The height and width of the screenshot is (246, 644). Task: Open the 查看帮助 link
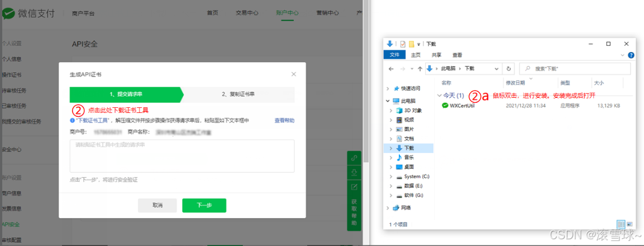284,121
